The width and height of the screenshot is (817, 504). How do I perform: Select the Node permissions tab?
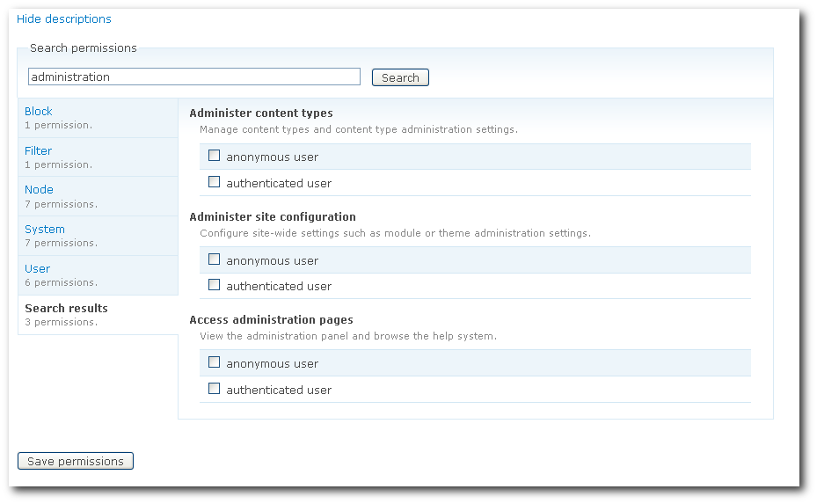click(x=40, y=190)
